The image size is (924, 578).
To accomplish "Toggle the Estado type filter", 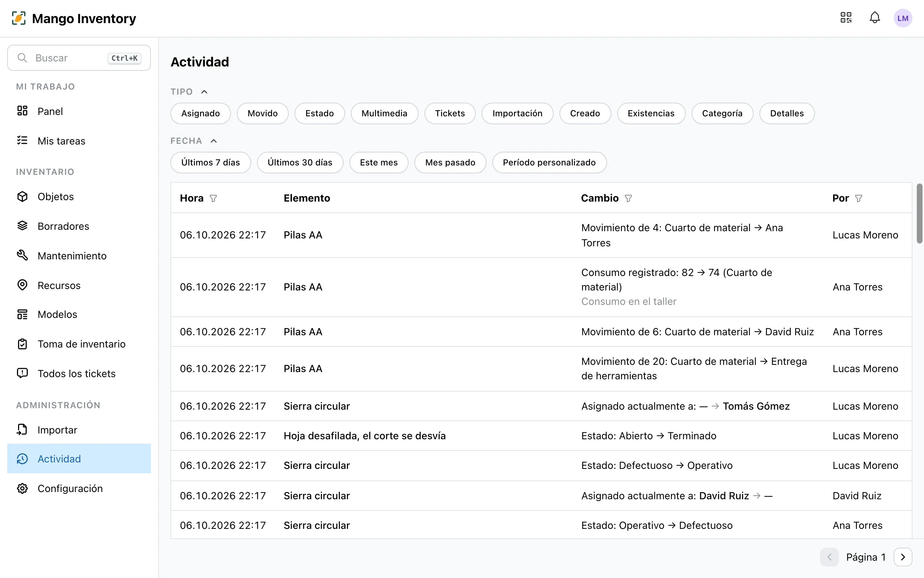I will tap(319, 113).
